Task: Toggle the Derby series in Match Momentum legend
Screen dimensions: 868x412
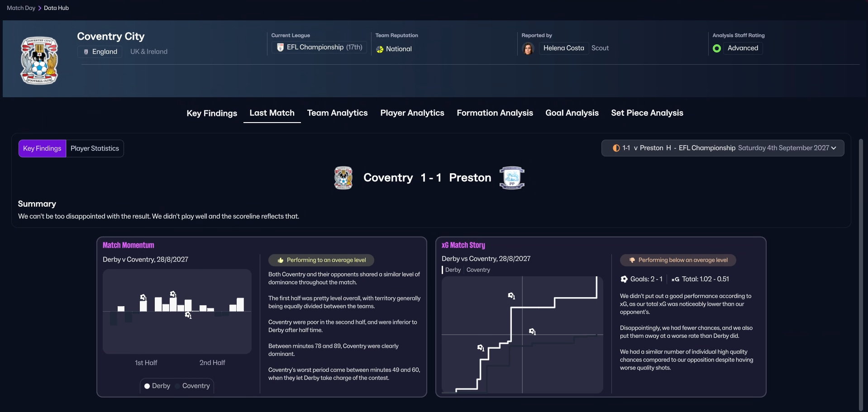Action: (157, 386)
